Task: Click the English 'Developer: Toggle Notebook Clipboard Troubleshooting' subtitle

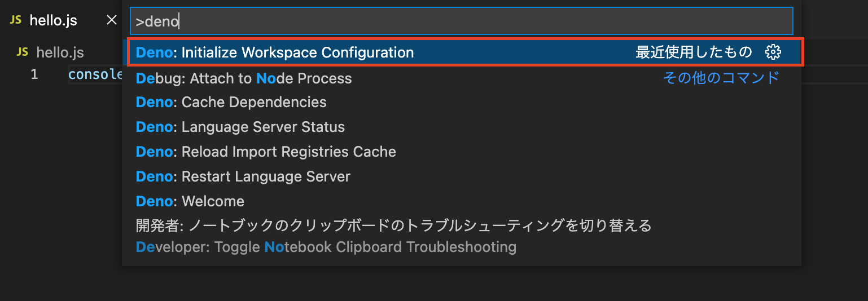Action: [326, 247]
